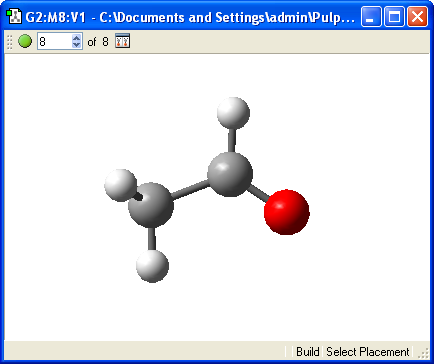Decrease frame number with down arrow

(77, 45)
